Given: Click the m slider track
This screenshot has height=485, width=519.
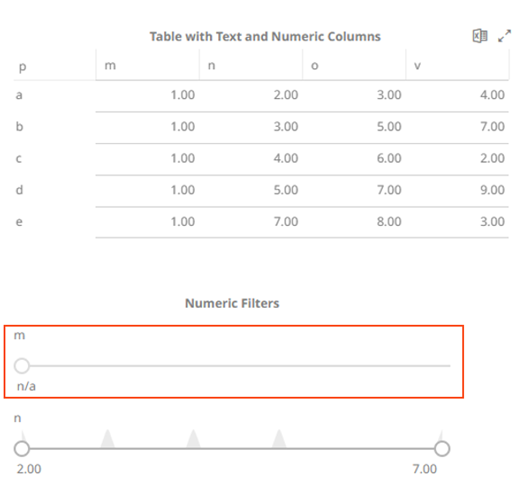Looking at the screenshot, I should (240, 366).
